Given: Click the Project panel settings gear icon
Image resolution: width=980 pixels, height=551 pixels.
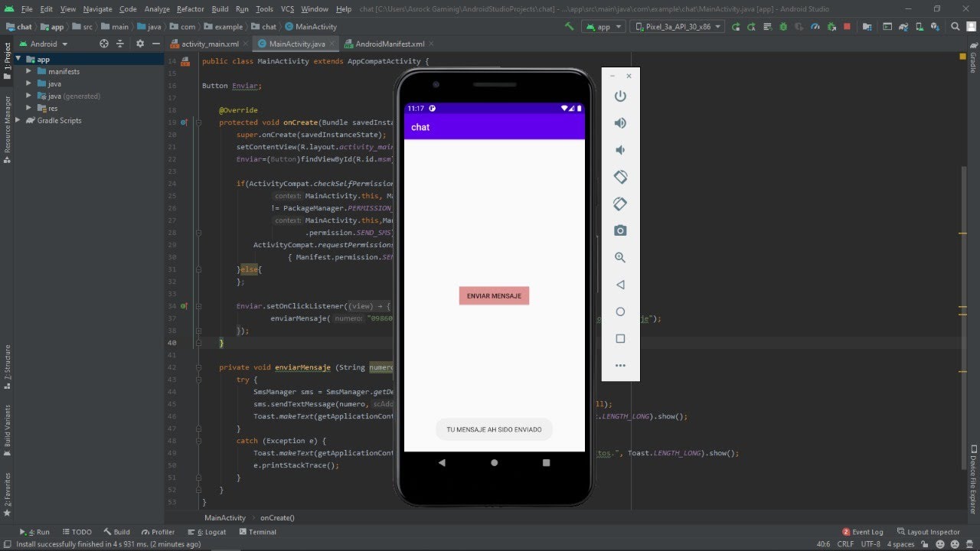Looking at the screenshot, I should pos(139,44).
